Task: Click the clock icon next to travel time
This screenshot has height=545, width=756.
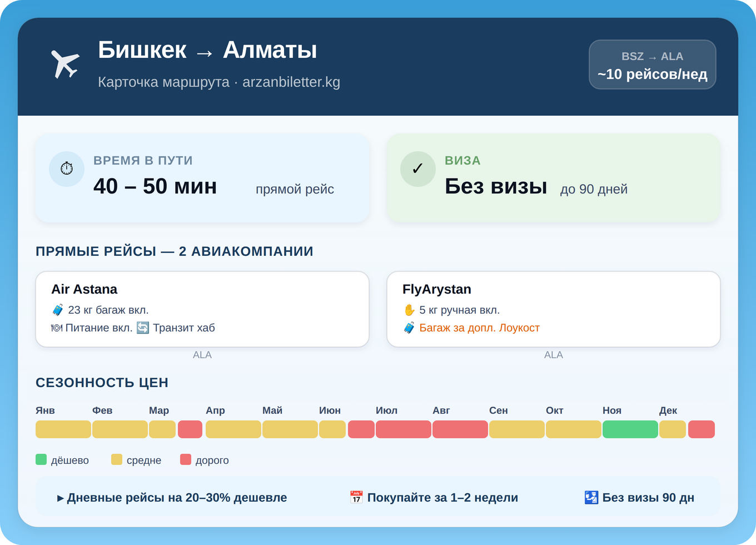Action: [x=67, y=169]
